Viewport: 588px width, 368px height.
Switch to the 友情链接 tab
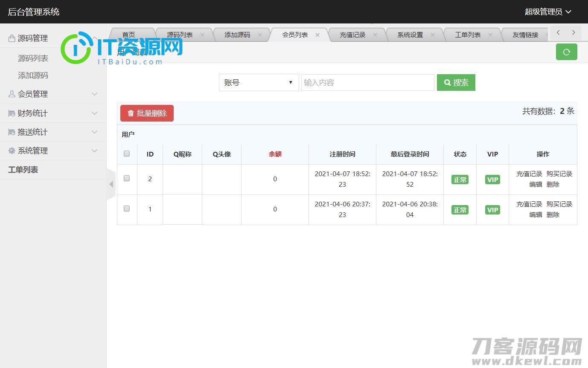tap(525, 35)
